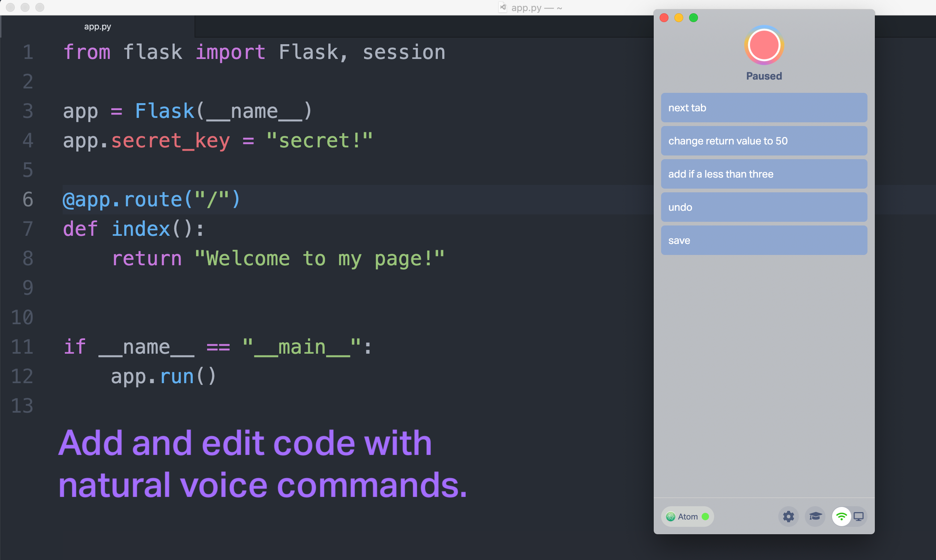This screenshot has height=560, width=936.
Task: Select the Wi-Fi input mode icon
Action: (x=841, y=517)
